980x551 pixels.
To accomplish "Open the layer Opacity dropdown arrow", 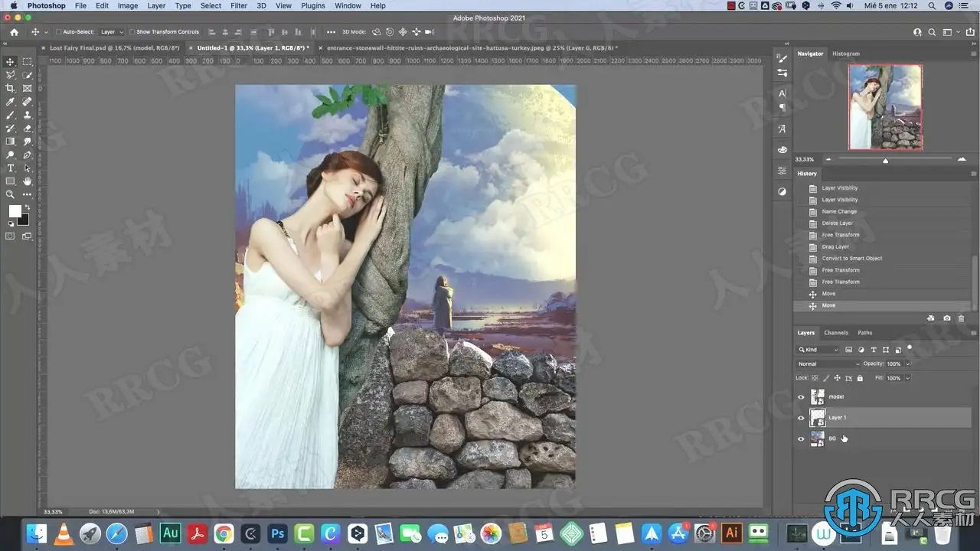I will click(x=908, y=364).
